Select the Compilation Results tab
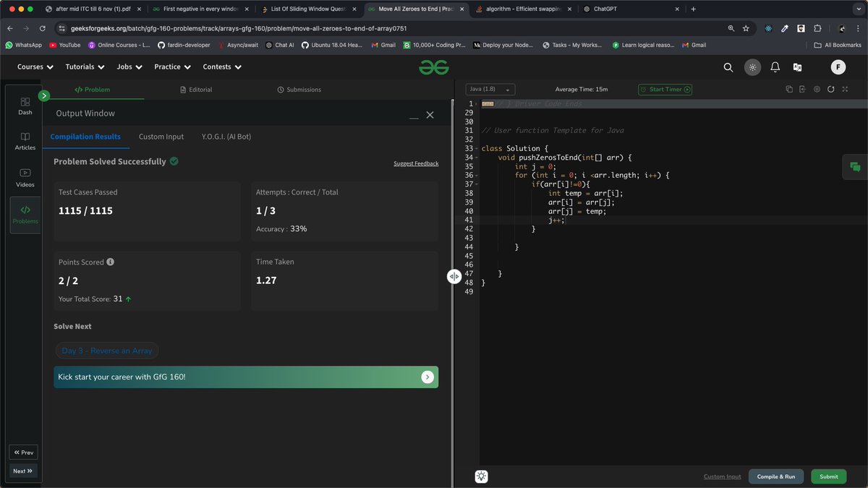Screen dimensions: 868x488 coord(85,137)
